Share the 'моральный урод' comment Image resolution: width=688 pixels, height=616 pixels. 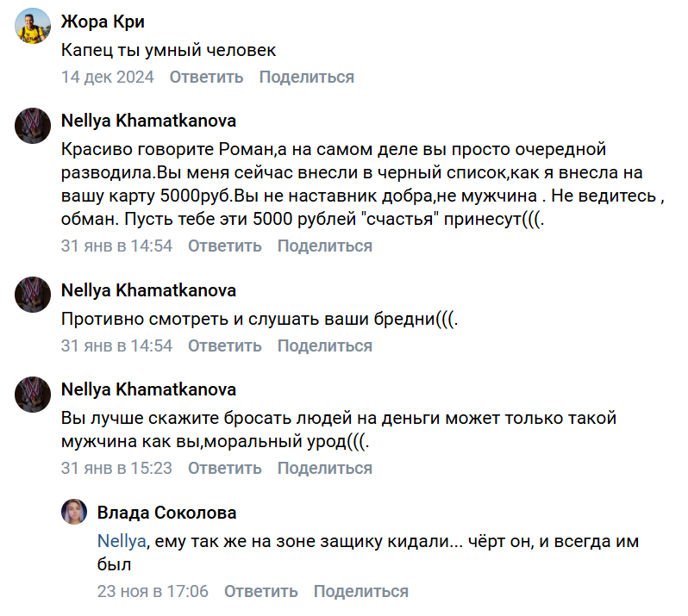pos(324,469)
